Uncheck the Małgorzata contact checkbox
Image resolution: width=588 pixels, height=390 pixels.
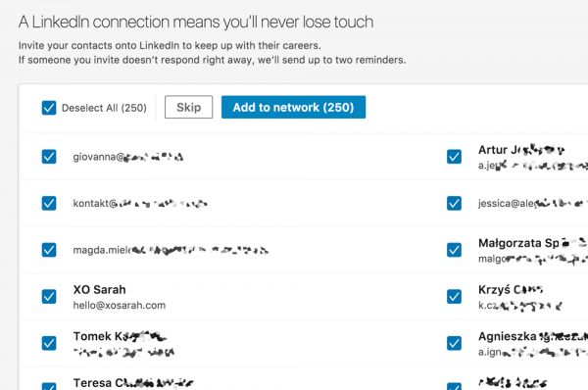[x=454, y=250]
